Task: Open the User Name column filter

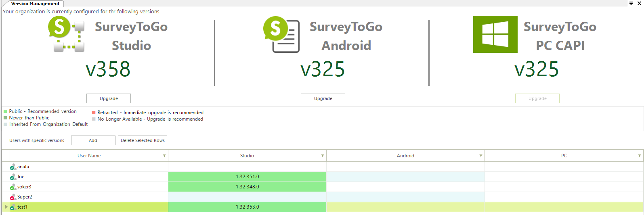Action: 164,156
